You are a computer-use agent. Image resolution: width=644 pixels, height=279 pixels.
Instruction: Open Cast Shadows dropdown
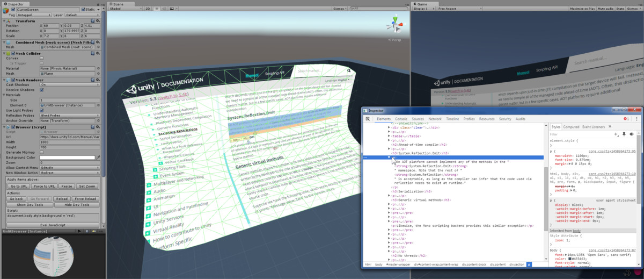(x=70, y=85)
